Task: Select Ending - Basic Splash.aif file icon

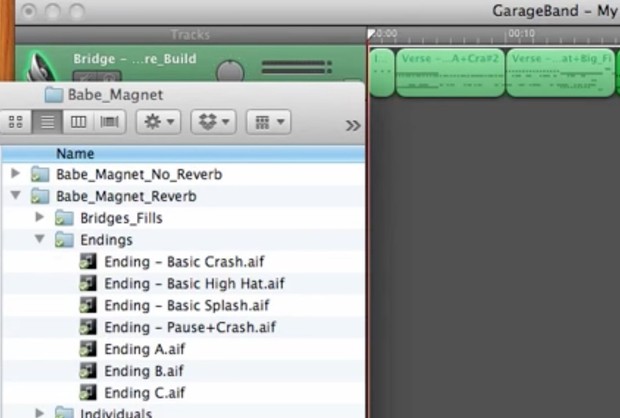Action: click(x=88, y=305)
